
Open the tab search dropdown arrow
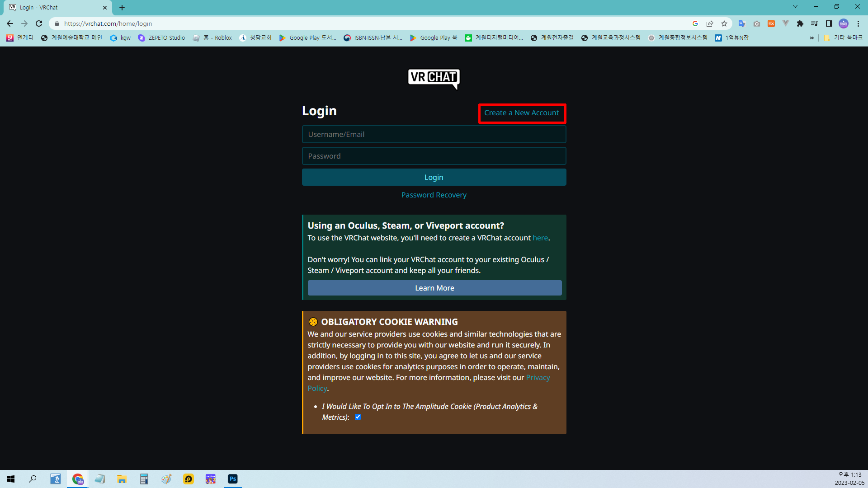(795, 7)
